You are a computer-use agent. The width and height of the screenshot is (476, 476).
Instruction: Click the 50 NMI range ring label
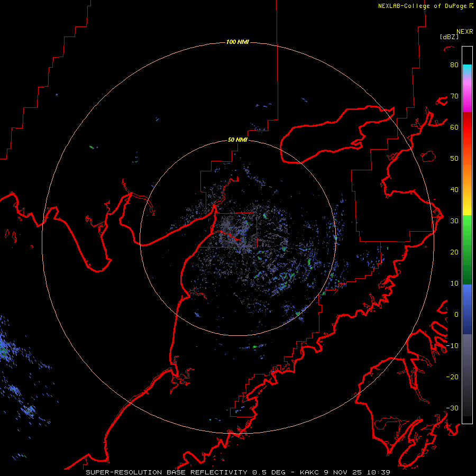tap(237, 140)
